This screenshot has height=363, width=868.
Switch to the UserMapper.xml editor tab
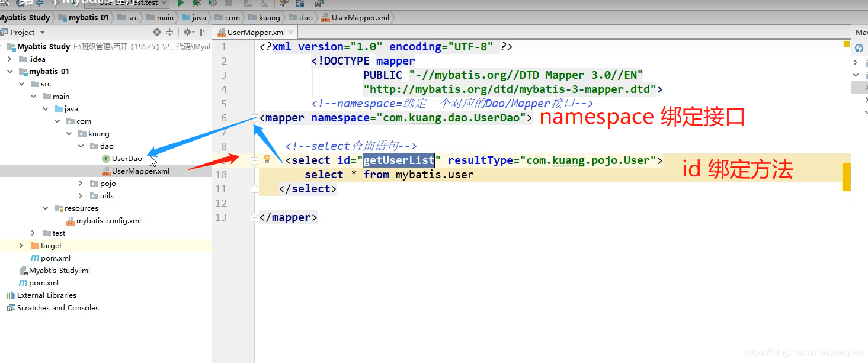tap(256, 33)
